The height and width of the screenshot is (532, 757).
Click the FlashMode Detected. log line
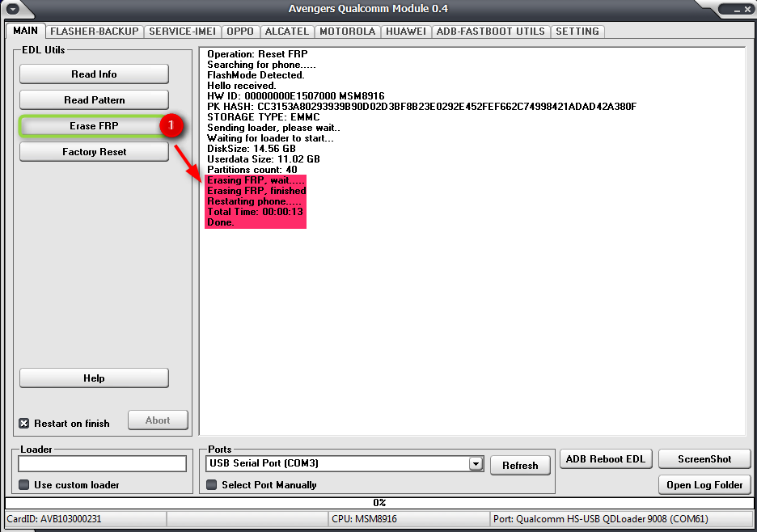tap(256, 75)
